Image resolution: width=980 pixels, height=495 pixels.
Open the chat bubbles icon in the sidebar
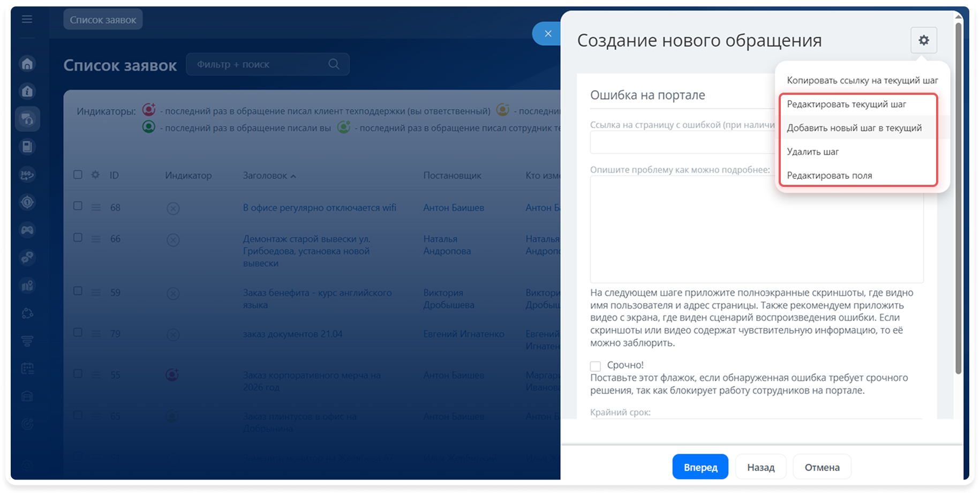pos(27,258)
